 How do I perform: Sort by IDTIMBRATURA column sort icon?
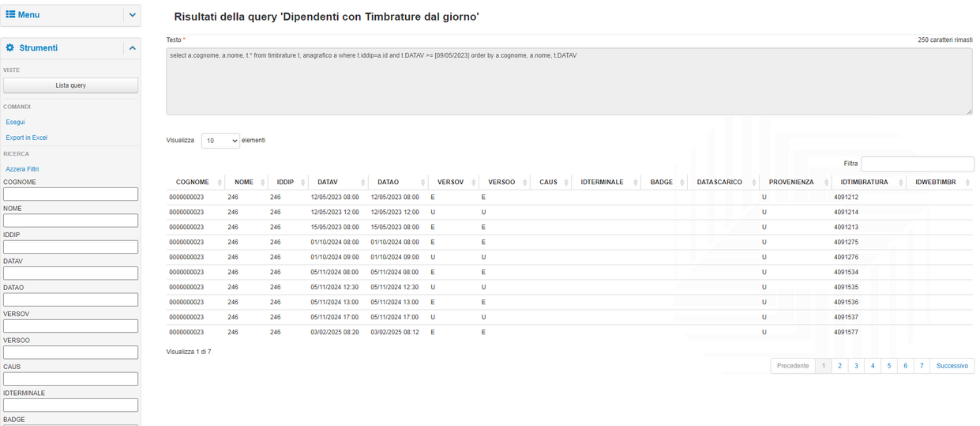click(x=899, y=183)
